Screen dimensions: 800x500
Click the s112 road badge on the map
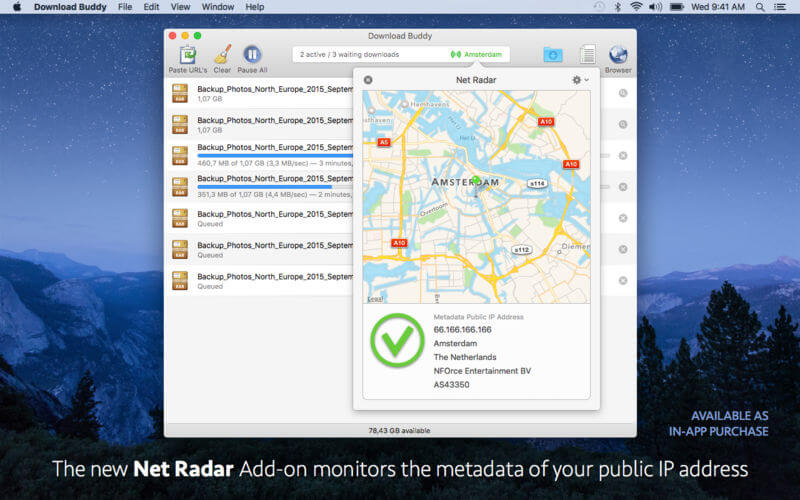521,250
